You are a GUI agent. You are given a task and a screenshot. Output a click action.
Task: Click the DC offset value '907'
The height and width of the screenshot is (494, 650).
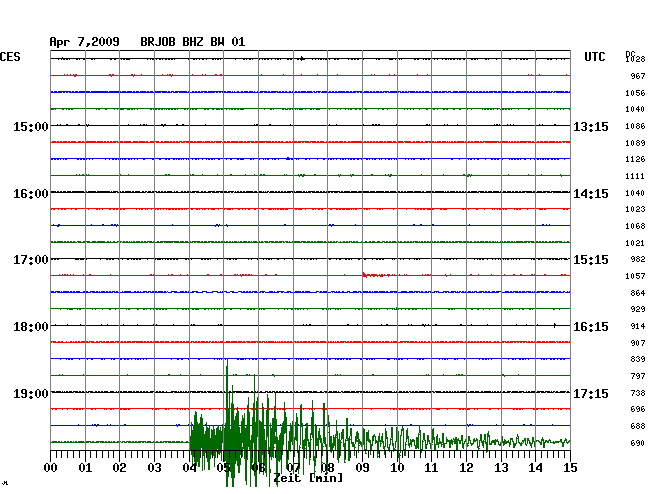[x=638, y=343]
